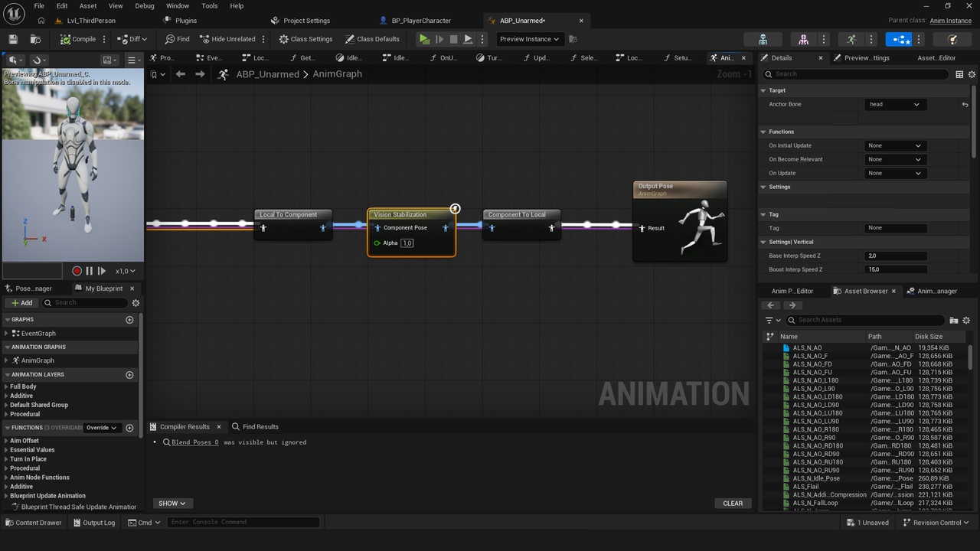Save the current asset with the floppy icon
Screen dimensions: 980x551
tap(13, 39)
